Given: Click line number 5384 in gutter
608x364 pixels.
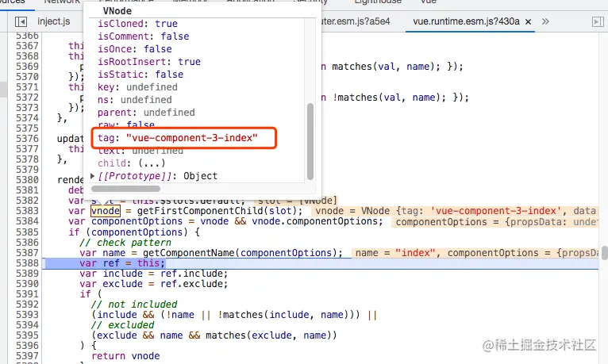Looking at the screenshot, I should (x=27, y=221).
